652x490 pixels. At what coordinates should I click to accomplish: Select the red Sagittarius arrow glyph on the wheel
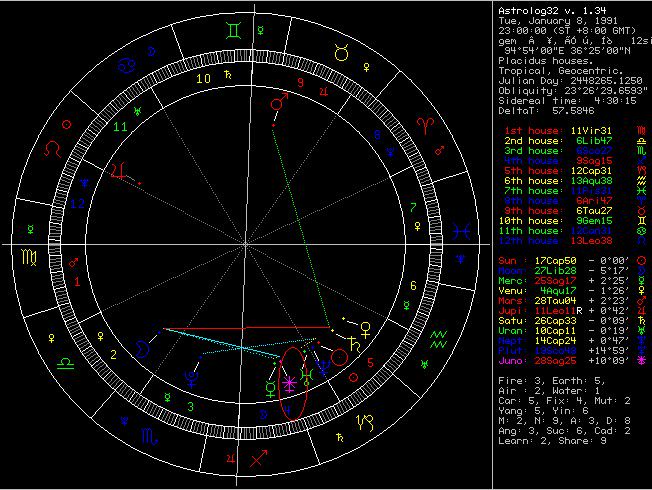(x=257, y=457)
